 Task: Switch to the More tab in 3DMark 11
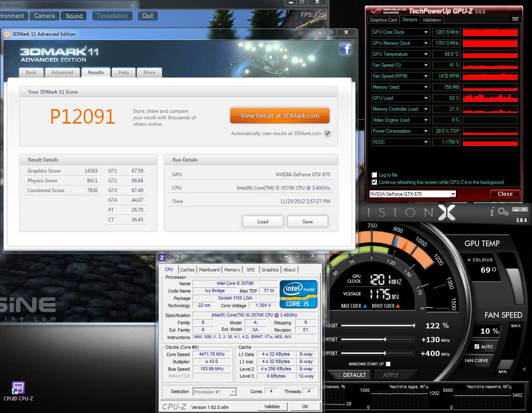149,72
